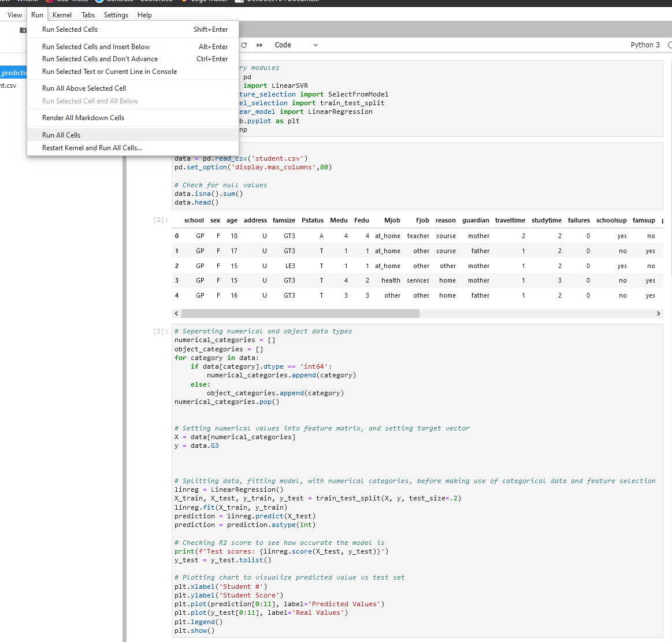The width and height of the screenshot is (672, 642).
Task: Click the Python 3 kernel name
Action: click(645, 45)
